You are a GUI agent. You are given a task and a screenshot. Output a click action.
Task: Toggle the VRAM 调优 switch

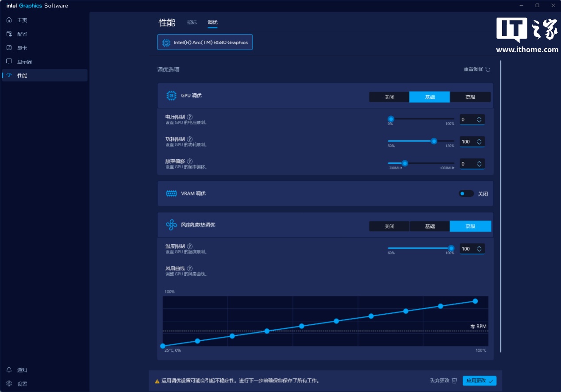(465, 193)
